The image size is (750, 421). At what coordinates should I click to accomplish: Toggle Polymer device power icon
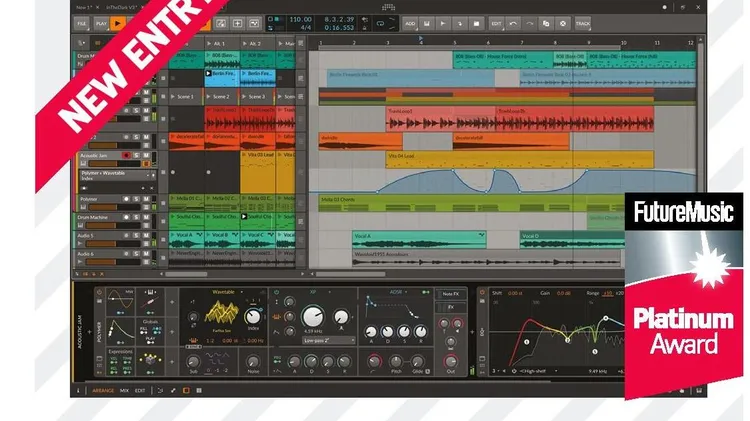pos(99,292)
